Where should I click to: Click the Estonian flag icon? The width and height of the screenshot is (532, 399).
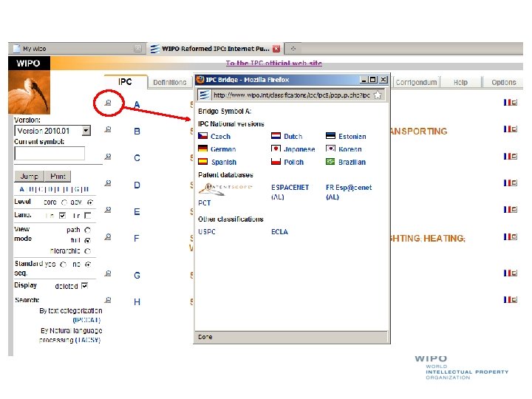[x=330, y=136]
